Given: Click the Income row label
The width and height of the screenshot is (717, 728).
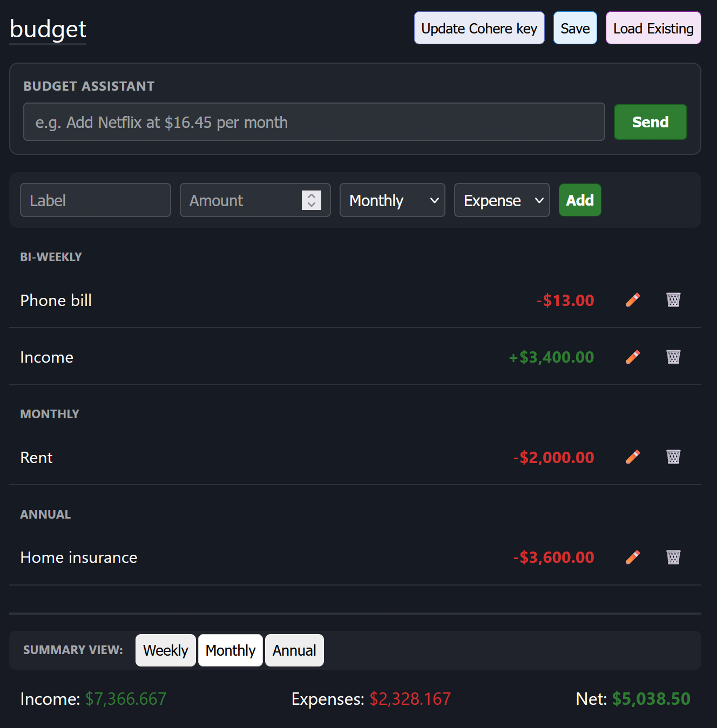Looking at the screenshot, I should coord(46,357).
